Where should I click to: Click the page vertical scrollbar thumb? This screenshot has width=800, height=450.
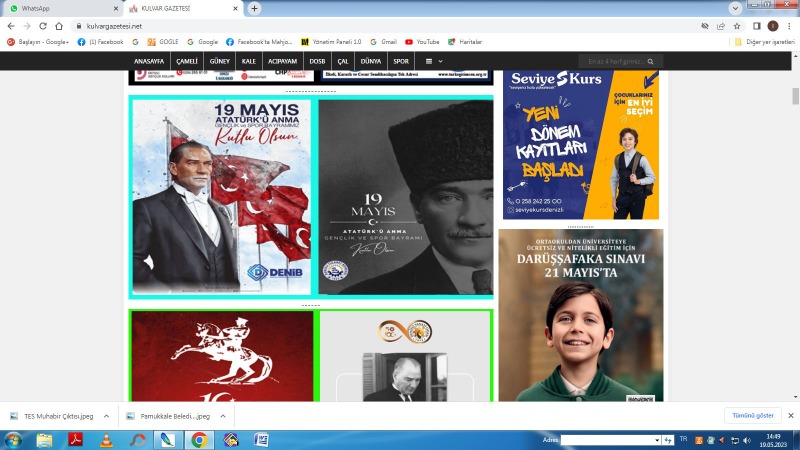click(795, 96)
